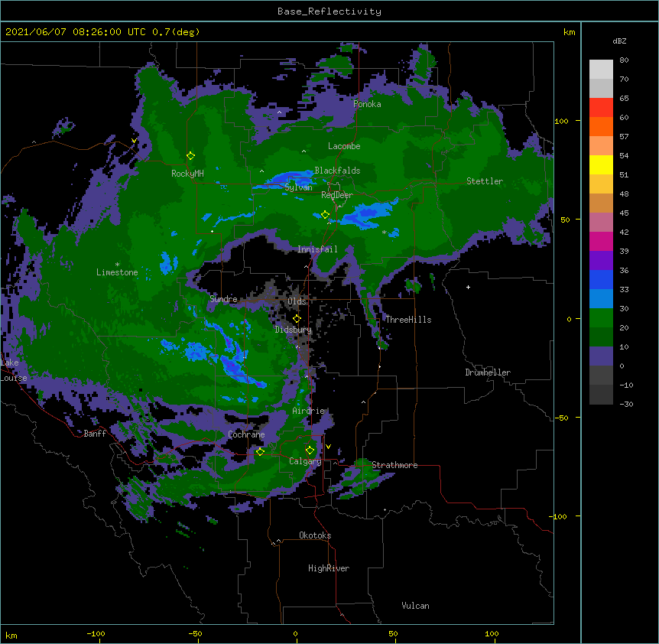This screenshot has width=659, height=644.
Task: Click the Strathmore city label
Action: [x=394, y=465]
